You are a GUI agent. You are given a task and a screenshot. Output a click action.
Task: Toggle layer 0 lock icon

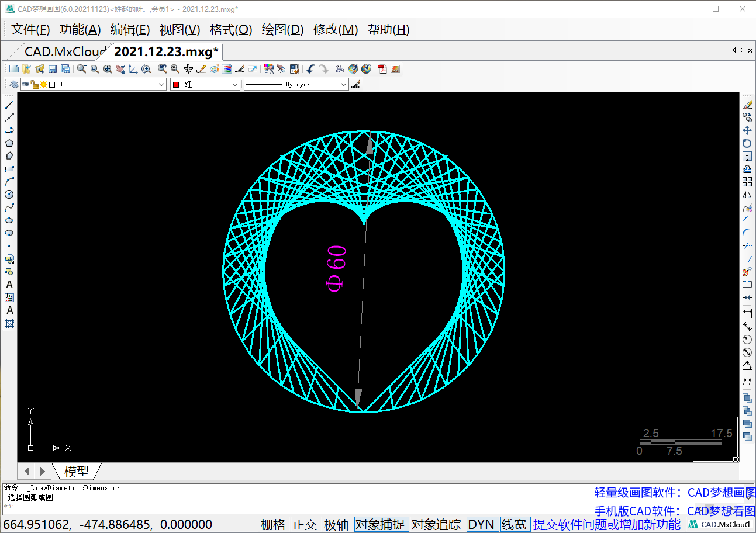(x=34, y=84)
